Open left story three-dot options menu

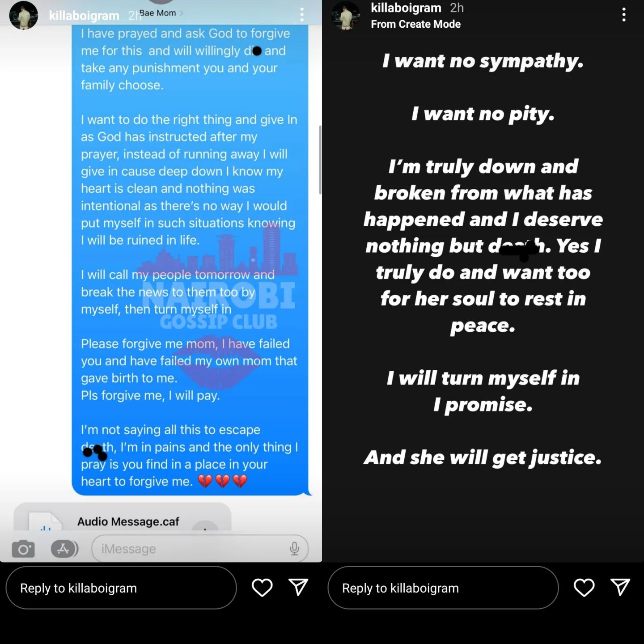pos(302,15)
